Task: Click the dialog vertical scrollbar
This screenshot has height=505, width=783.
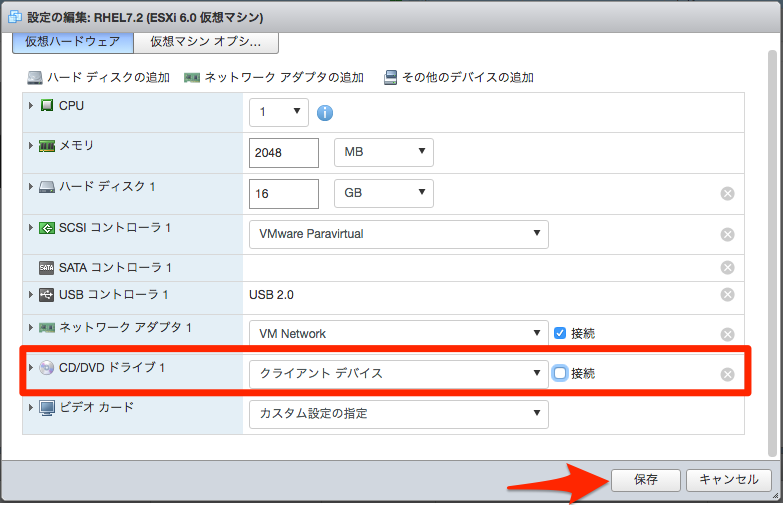Action: (773, 252)
